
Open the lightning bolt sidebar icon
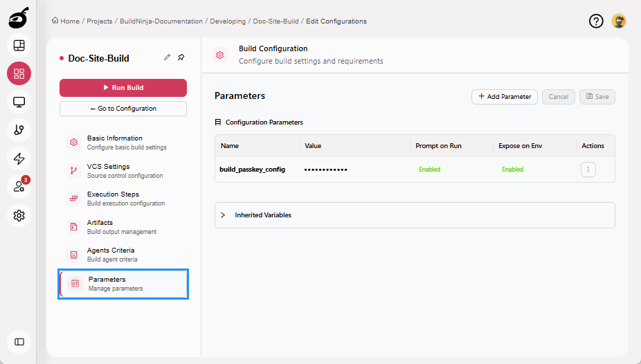19,158
